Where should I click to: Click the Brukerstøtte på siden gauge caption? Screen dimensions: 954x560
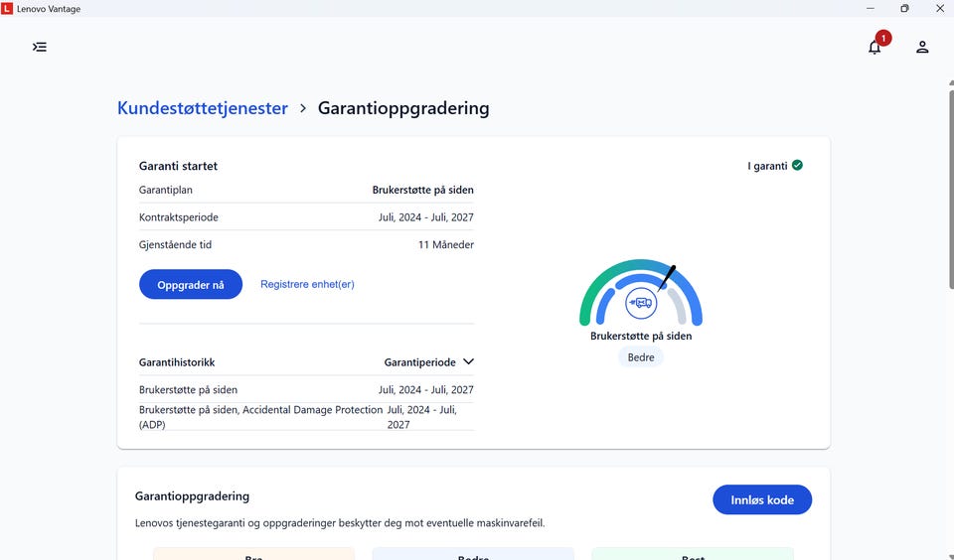click(x=641, y=336)
